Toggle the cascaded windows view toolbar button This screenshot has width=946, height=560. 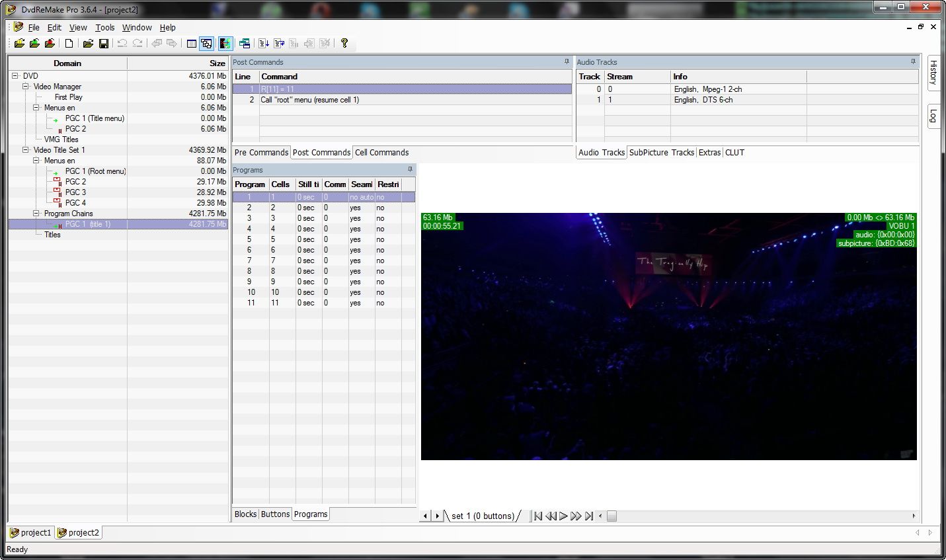click(207, 44)
